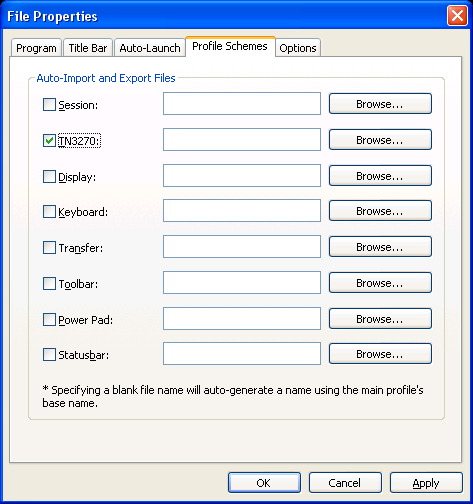
Task: Enable the Transfer checkbox
Action: (49, 248)
